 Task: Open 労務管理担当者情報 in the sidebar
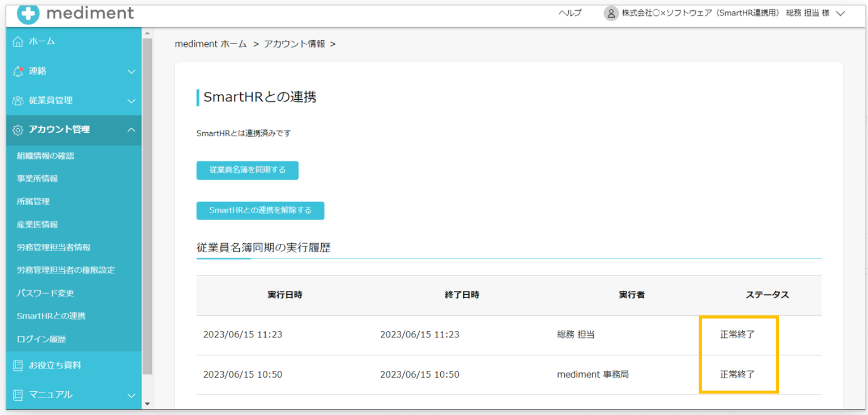54,247
